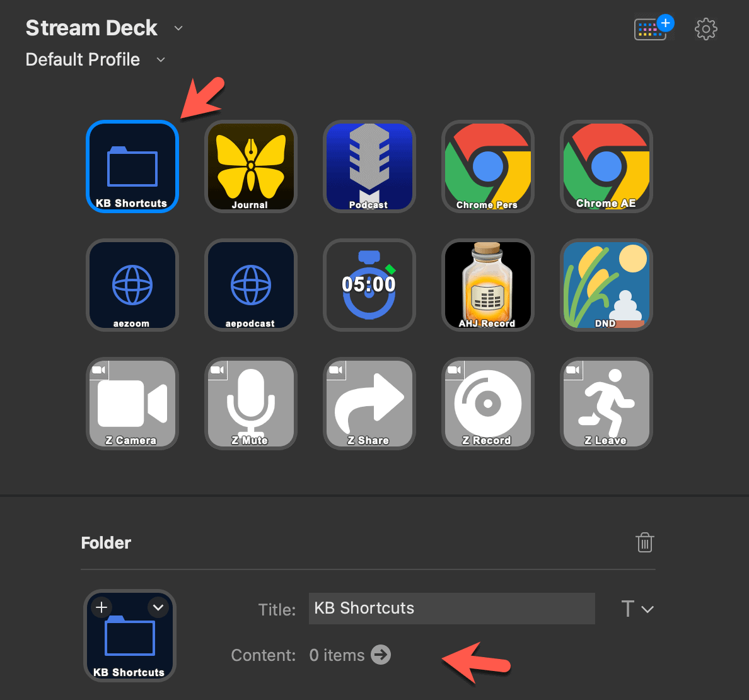The width and height of the screenshot is (749, 700).
Task: Select the aezoom website key
Action: pos(132,285)
